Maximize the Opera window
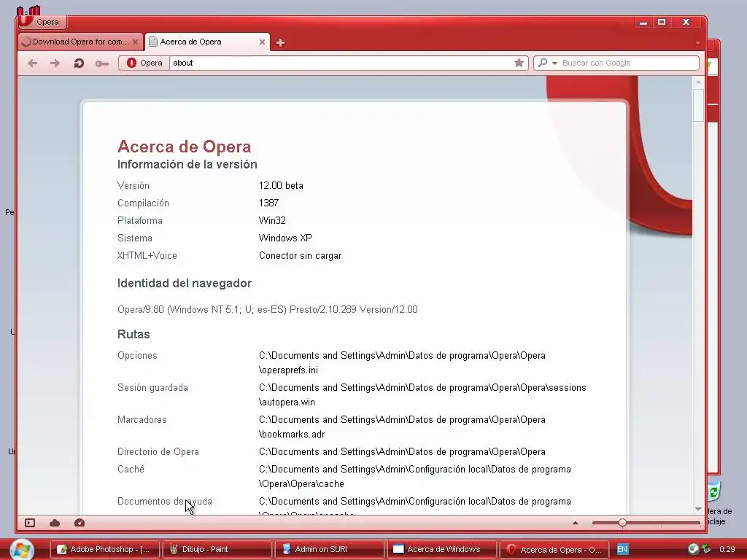The image size is (747, 560). pos(662,23)
